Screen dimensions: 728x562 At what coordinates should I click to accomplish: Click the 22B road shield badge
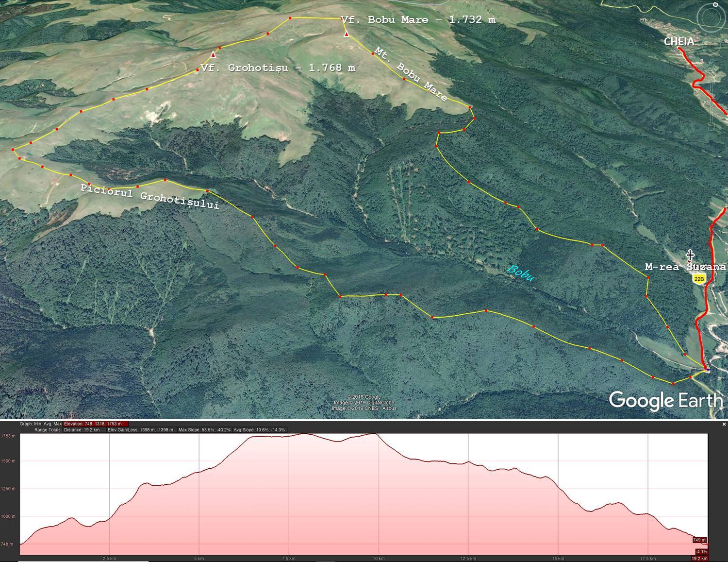pos(699,279)
